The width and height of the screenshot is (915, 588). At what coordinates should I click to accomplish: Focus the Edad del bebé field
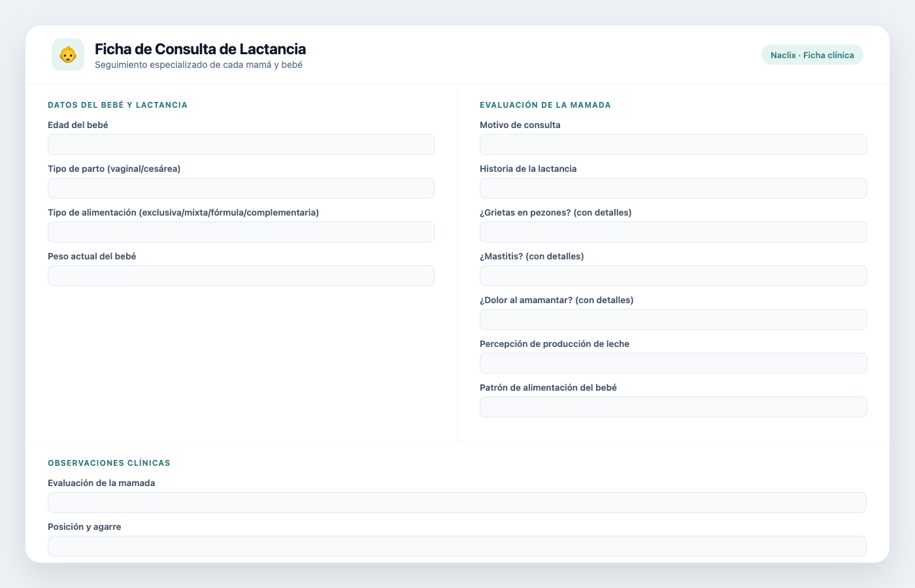coord(241,144)
